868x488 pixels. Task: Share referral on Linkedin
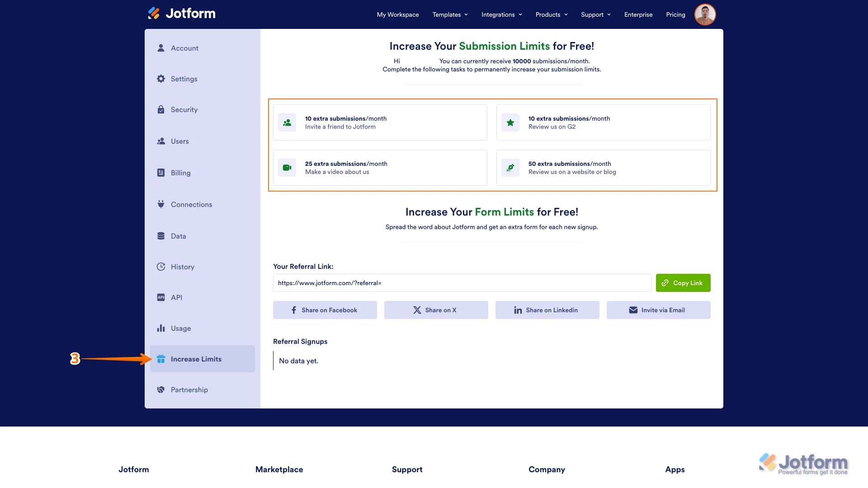(547, 310)
